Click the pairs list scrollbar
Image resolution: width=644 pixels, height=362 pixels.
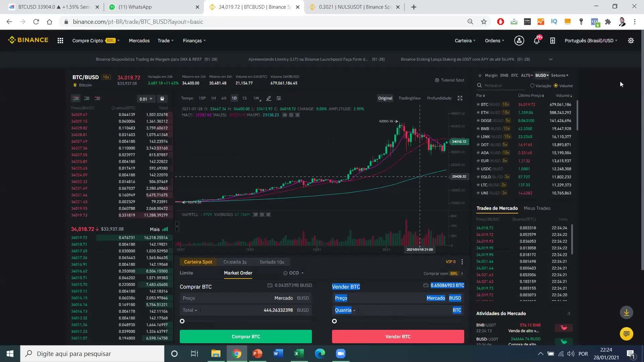tap(577, 116)
